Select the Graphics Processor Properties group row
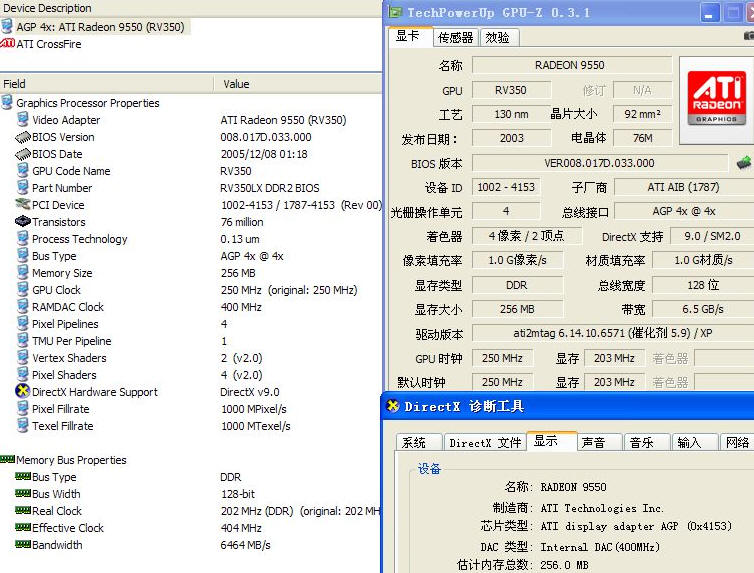Screen dimensions: 754x573 [87, 103]
